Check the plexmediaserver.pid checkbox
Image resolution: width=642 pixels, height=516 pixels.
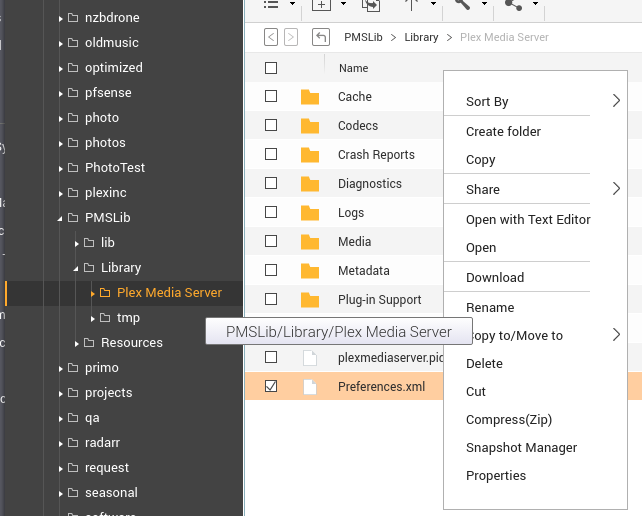(x=271, y=357)
